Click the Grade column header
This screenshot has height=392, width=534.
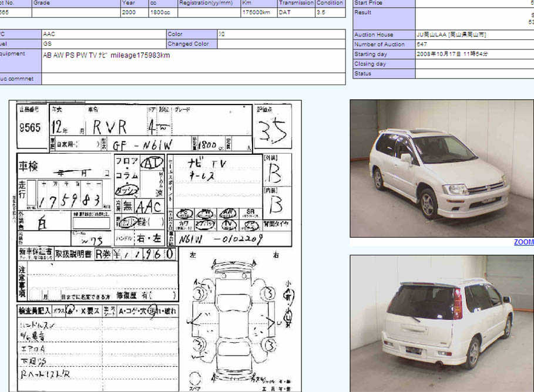point(76,3)
